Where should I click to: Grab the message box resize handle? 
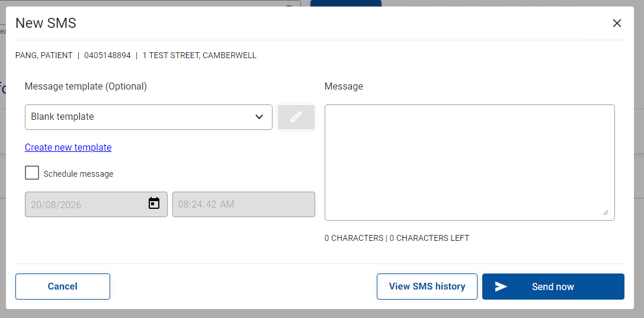605,212
